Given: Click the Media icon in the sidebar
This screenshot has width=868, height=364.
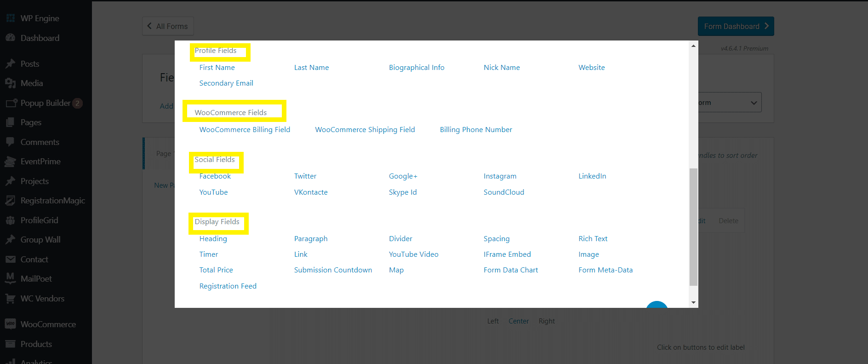Looking at the screenshot, I should (11, 83).
